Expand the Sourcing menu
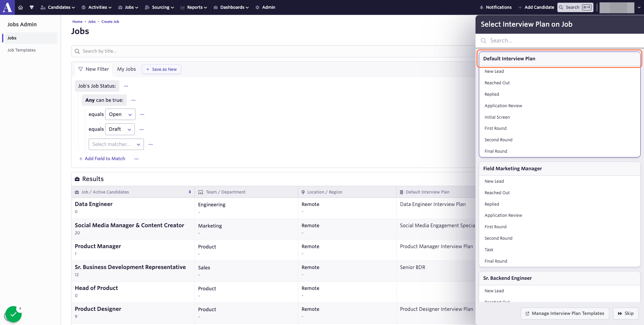The width and height of the screenshot is (644, 325). coord(159,7)
